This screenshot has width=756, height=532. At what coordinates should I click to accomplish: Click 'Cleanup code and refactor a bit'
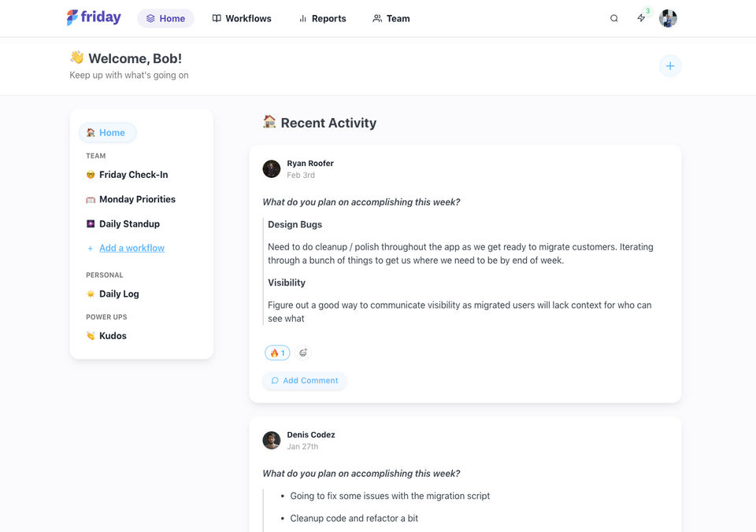coord(354,518)
